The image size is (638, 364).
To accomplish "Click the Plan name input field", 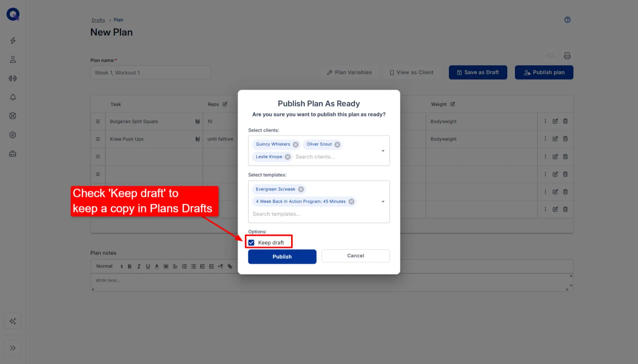I will click(151, 73).
